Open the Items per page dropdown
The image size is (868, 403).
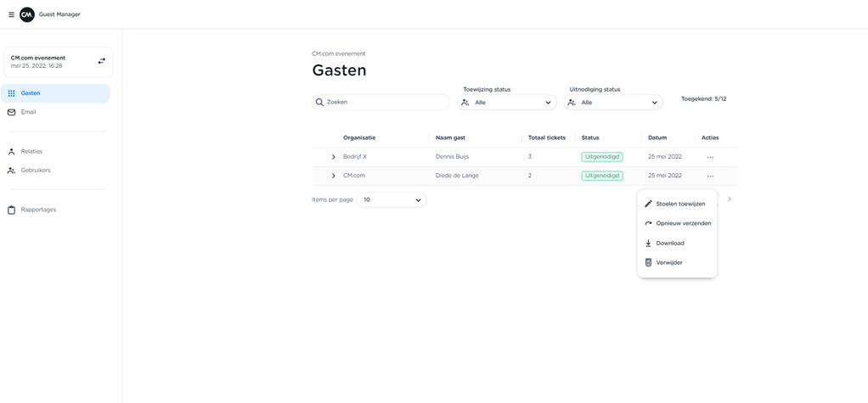(x=392, y=200)
